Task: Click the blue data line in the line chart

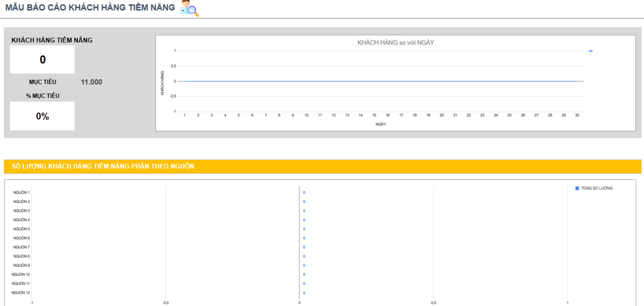Action: point(381,81)
